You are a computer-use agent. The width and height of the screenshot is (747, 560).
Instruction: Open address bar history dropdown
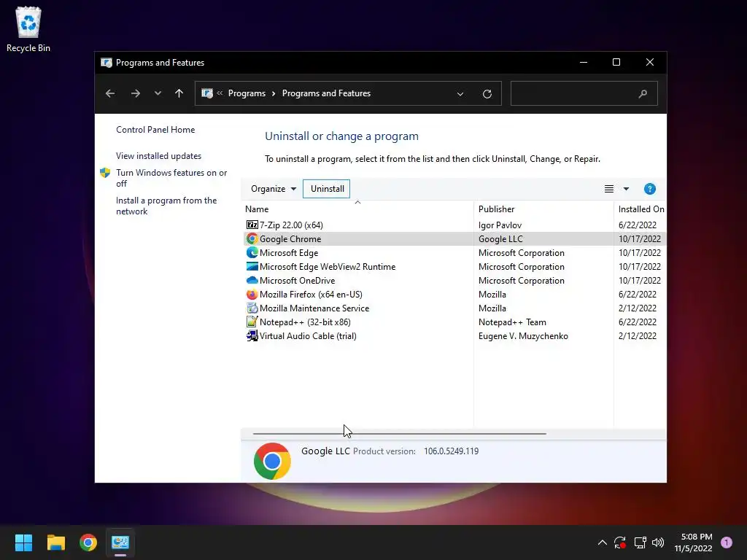(x=460, y=94)
